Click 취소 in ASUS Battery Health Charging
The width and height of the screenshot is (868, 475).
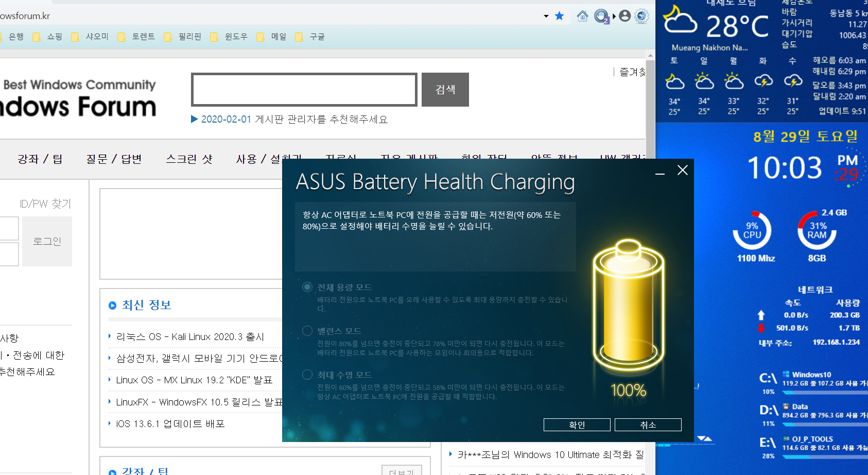[648, 425]
